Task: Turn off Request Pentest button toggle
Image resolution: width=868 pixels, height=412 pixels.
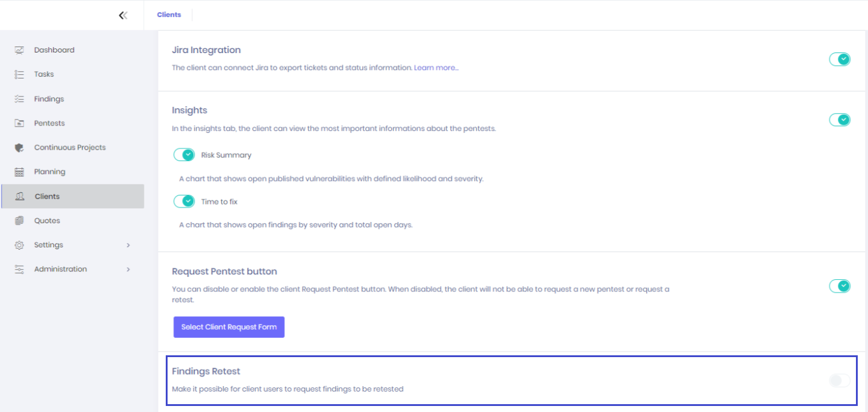Action: (839, 286)
